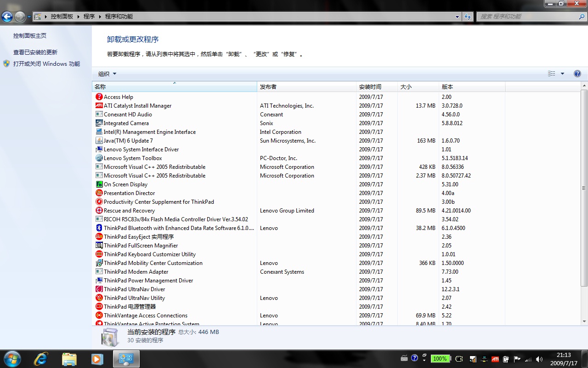Sort the list by 名称 column
This screenshot has width=588, height=368.
click(175, 86)
